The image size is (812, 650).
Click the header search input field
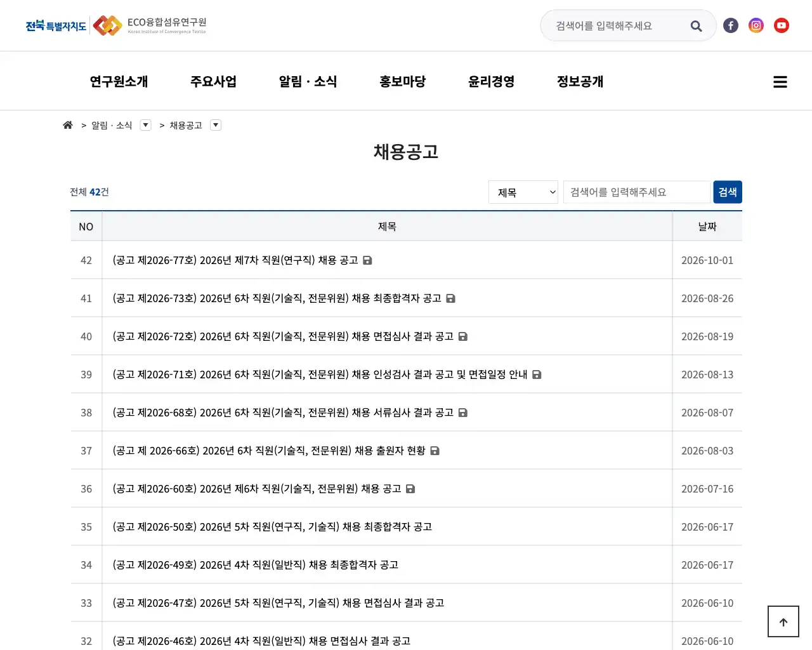[x=619, y=26]
